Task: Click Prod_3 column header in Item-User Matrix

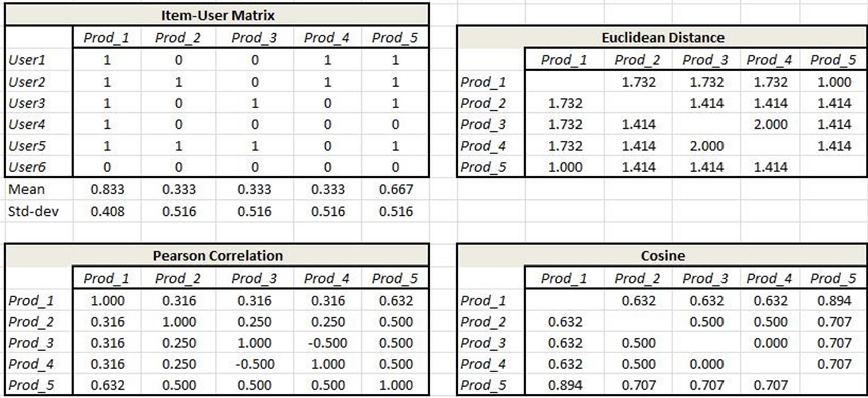Action: (254, 38)
